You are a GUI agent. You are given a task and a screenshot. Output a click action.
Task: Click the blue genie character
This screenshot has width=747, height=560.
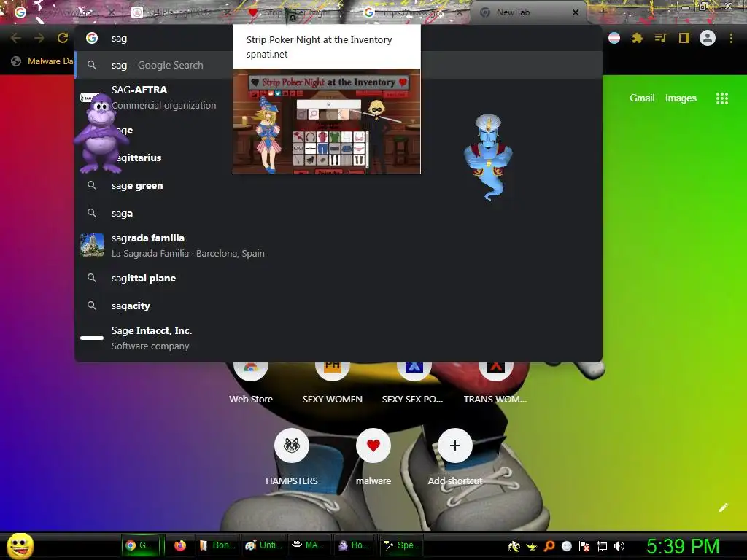[488, 157]
